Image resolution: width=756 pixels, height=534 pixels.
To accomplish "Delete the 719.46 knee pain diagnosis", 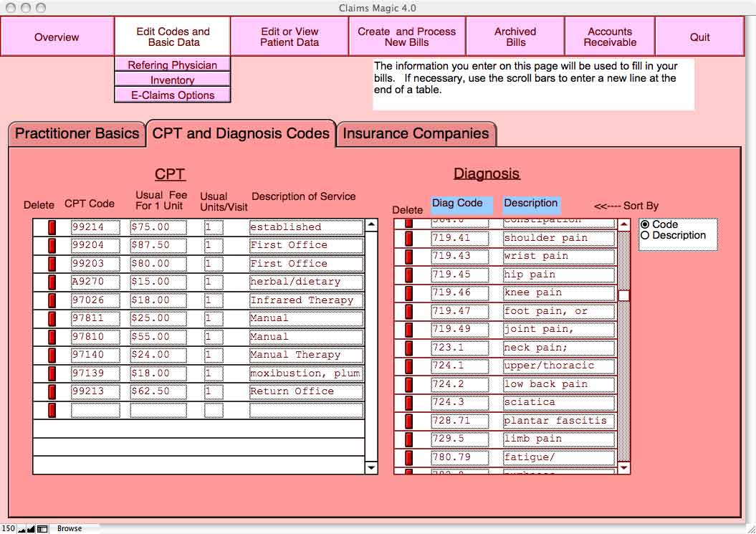I will 409,293.
